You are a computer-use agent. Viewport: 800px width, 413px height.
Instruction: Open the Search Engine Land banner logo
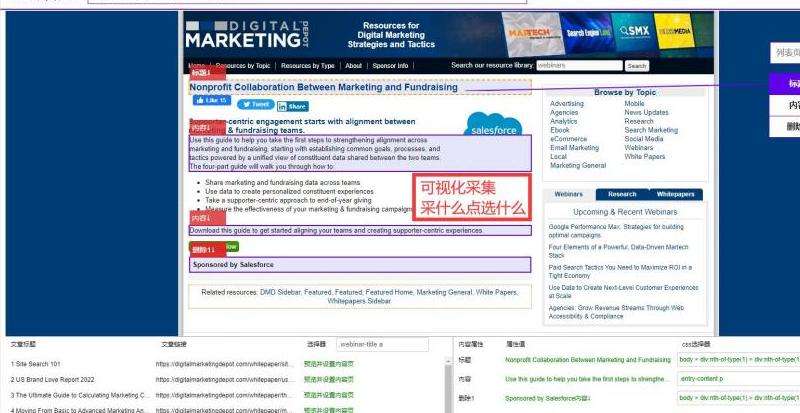point(588,33)
